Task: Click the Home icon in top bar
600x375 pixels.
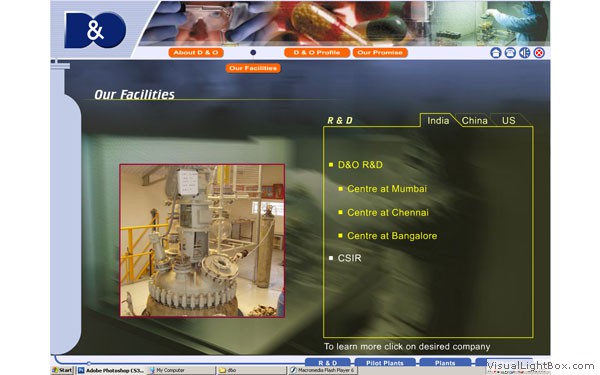Action: pos(496,53)
